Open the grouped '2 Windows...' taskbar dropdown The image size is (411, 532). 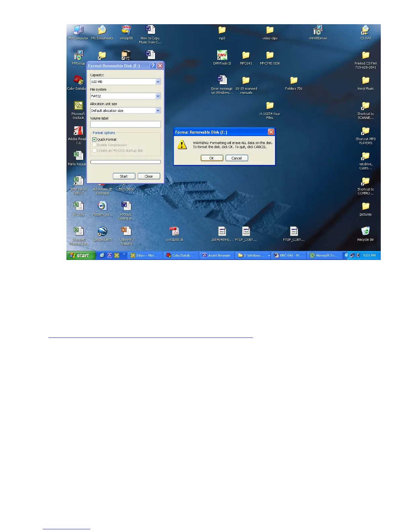(x=269, y=256)
